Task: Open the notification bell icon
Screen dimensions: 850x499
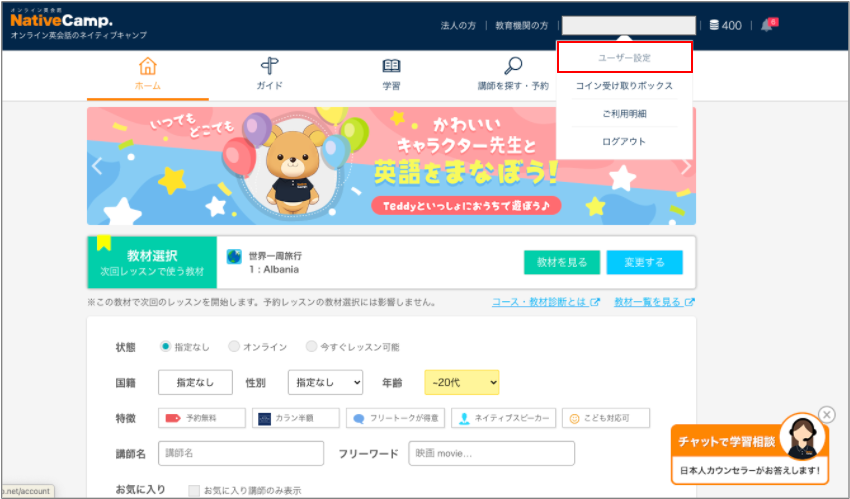Action: [767, 25]
